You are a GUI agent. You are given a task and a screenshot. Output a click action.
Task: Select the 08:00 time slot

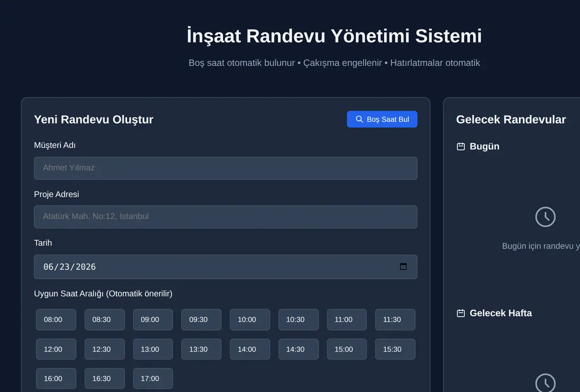coord(56,319)
